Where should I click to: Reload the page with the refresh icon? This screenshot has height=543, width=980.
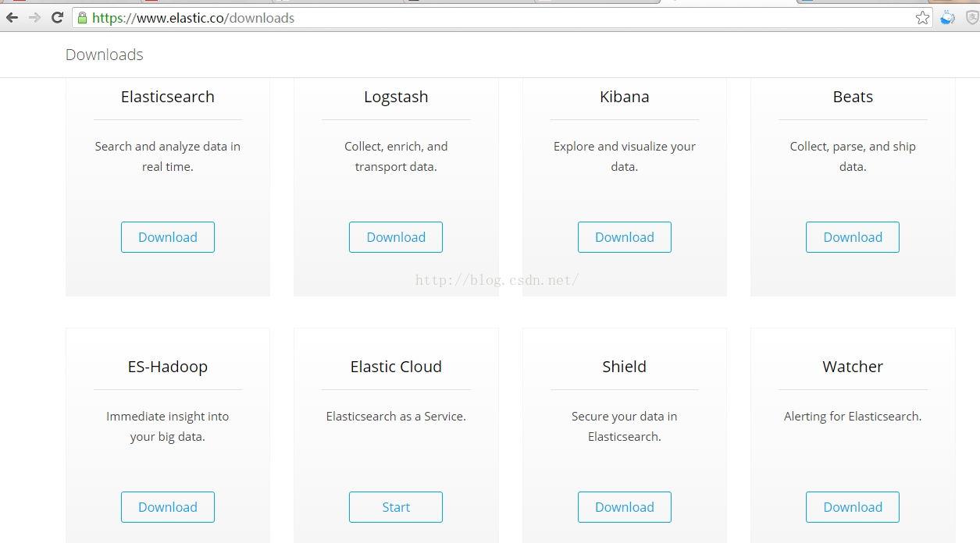click(57, 17)
